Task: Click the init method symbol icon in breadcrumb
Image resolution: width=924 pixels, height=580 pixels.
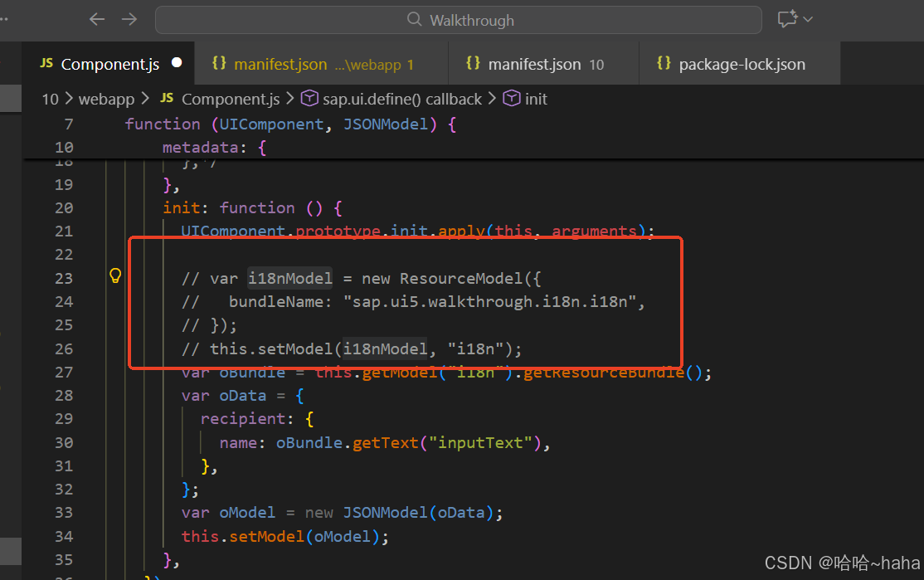Action: pyautogui.click(x=512, y=99)
